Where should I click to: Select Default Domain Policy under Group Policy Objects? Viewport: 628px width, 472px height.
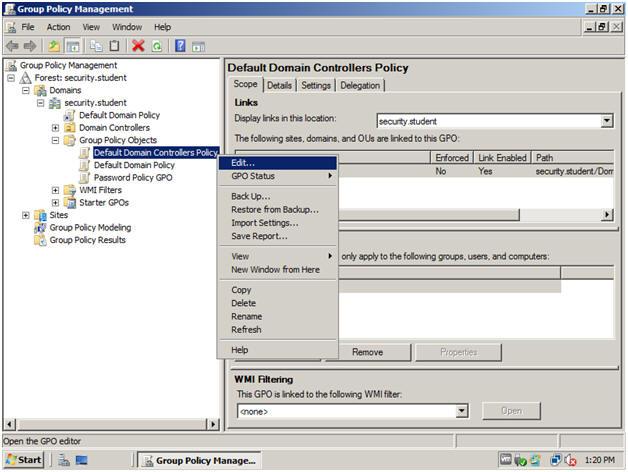click(x=134, y=165)
